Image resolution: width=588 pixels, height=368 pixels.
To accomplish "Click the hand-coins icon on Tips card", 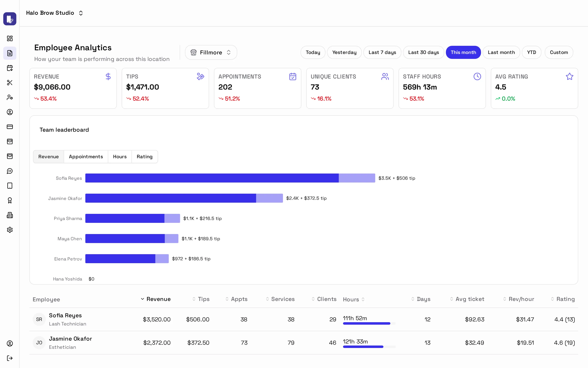I will click(200, 76).
